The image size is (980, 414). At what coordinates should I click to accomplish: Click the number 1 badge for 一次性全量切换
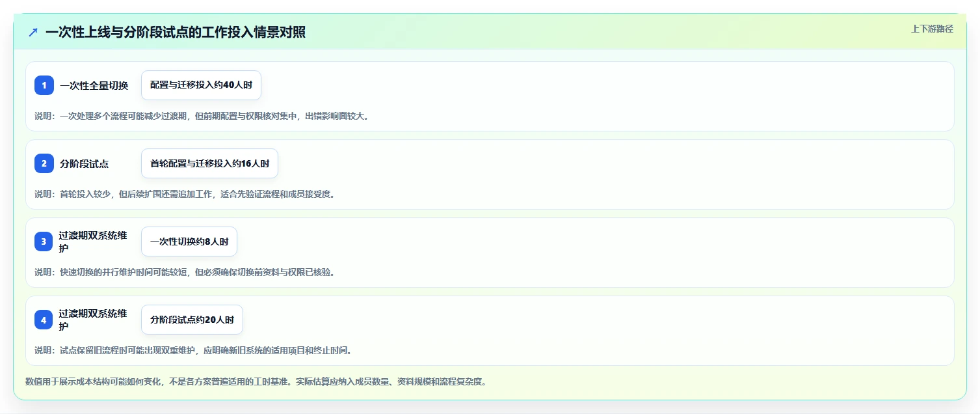[x=44, y=85]
